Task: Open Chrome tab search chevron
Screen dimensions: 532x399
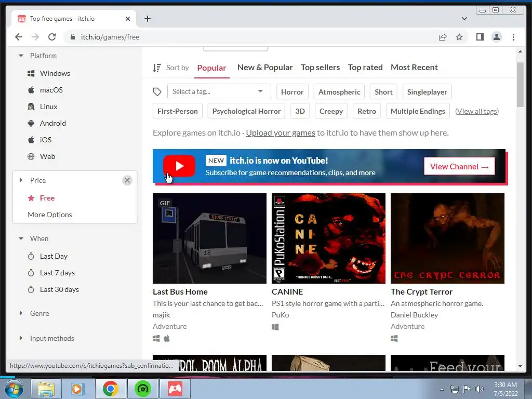Action: pos(464,19)
